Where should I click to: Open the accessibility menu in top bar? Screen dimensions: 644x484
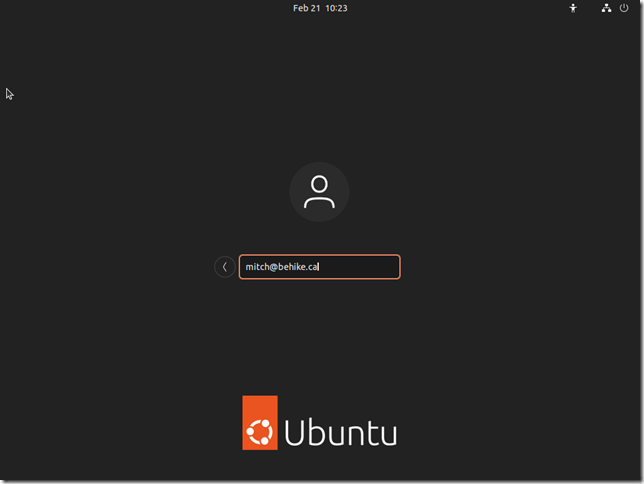point(573,8)
